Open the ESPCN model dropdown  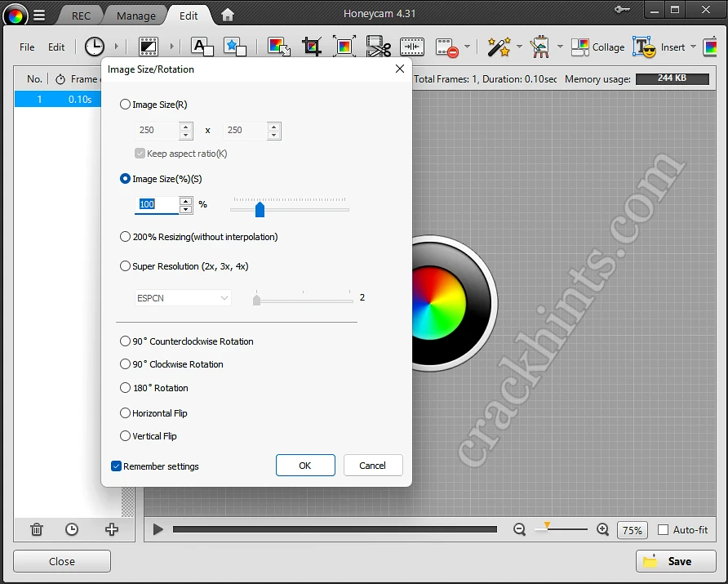coord(182,298)
